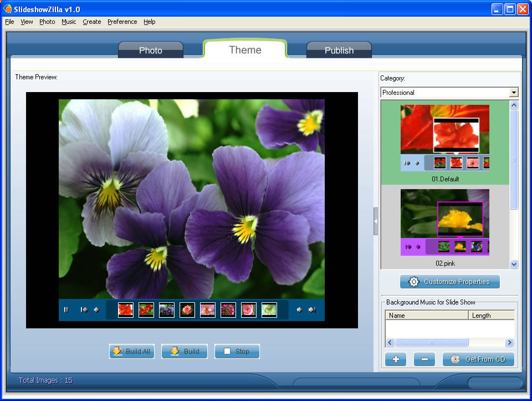Viewport: 532px width, 401px height.
Task: Click Get From CD button
Action: coord(478,359)
